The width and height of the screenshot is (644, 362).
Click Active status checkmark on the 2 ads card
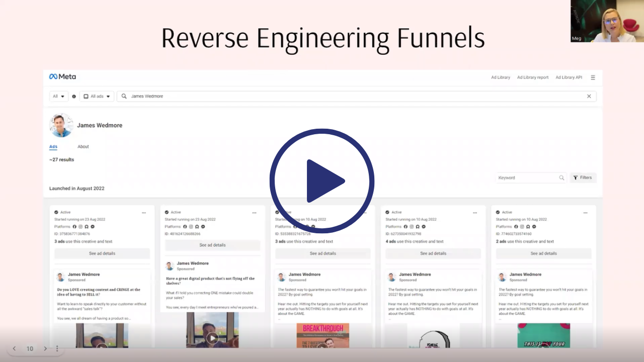(498, 212)
